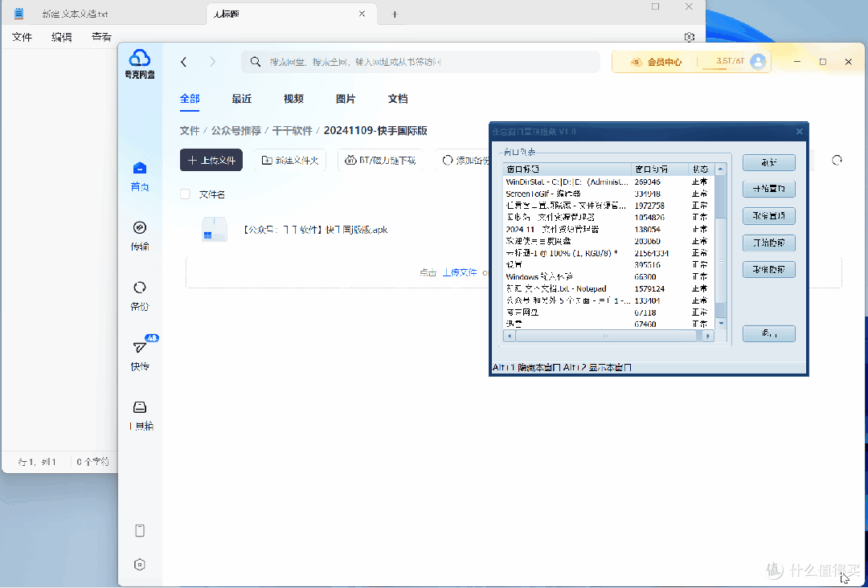Click the forward arrow in Quark Drive
Viewport: 868px width, 588px height.
pos(212,62)
